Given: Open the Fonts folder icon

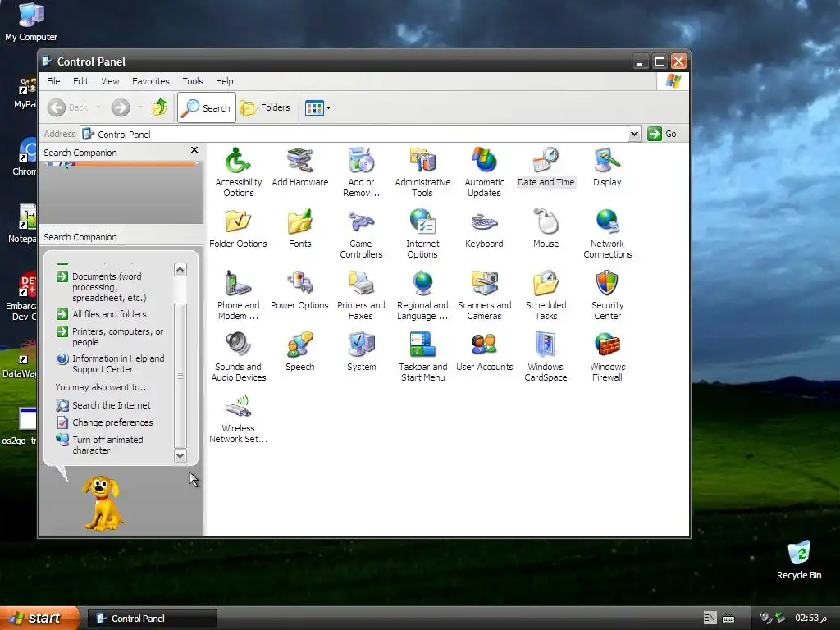Looking at the screenshot, I should [x=299, y=229].
